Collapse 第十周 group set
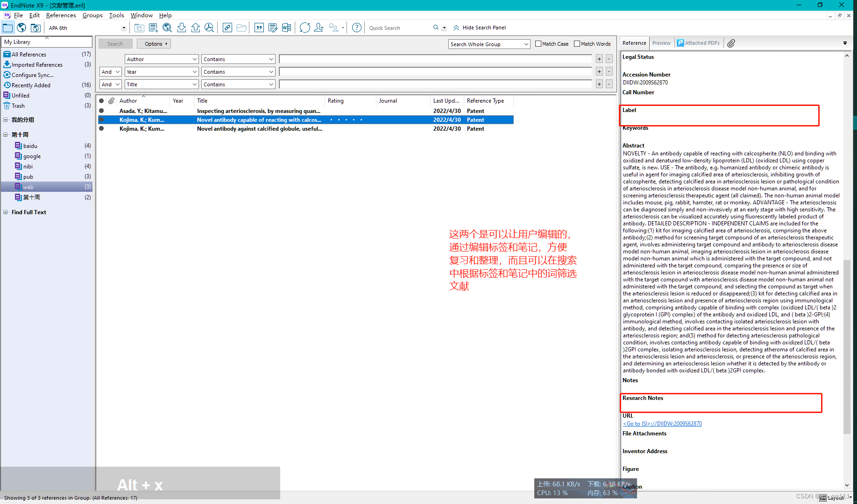The width and height of the screenshot is (857, 504). coord(6,135)
